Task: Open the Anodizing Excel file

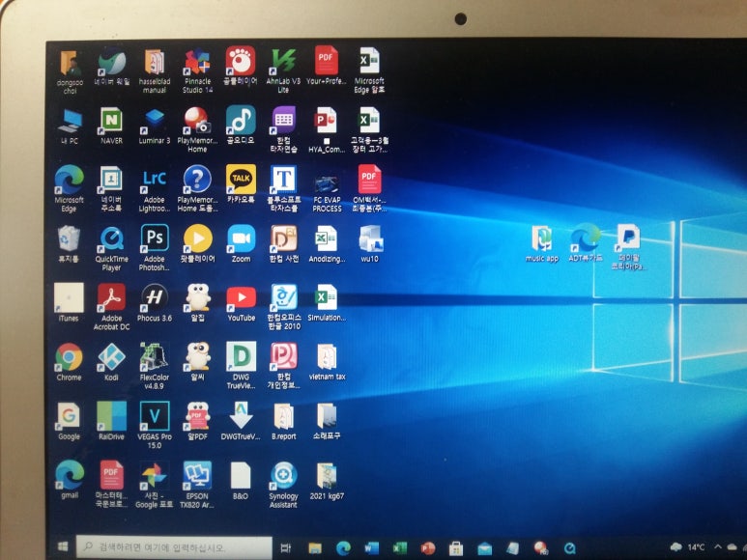Action: [327, 244]
